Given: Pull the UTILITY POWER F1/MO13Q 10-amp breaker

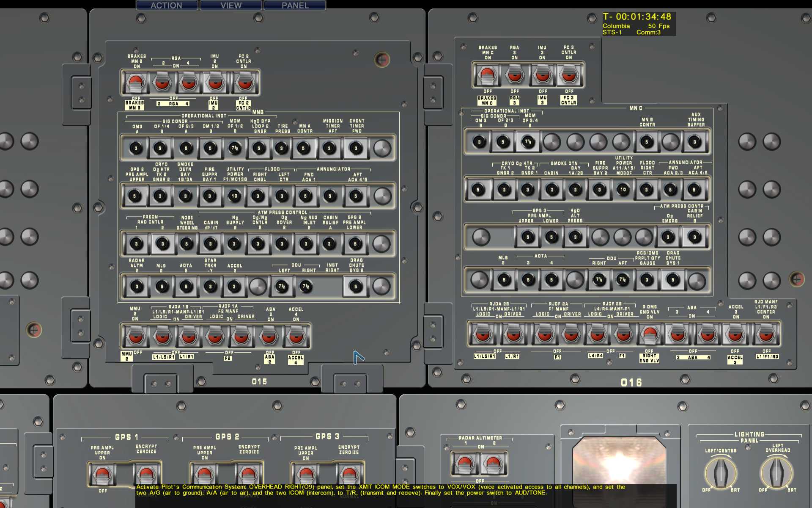Looking at the screenshot, I should [234, 196].
